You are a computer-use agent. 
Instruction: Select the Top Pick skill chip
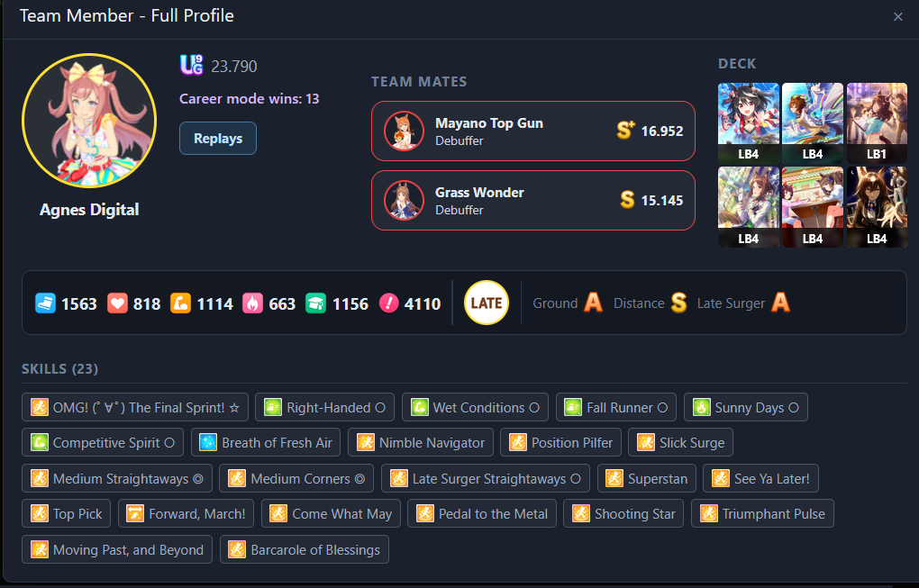click(x=67, y=513)
